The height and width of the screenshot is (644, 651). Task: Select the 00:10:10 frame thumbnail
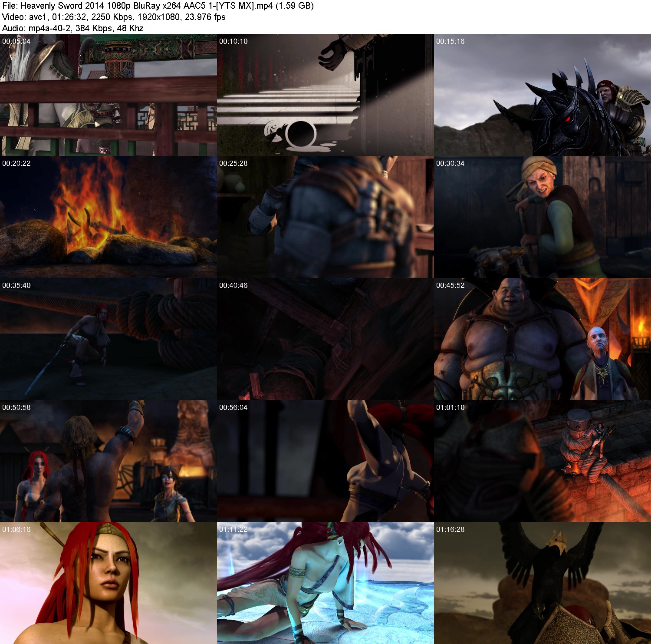325,95
